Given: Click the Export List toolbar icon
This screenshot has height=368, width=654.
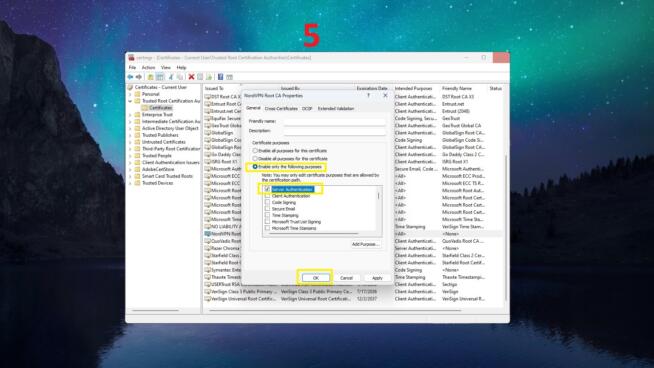Looking at the screenshot, I should coord(209,77).
